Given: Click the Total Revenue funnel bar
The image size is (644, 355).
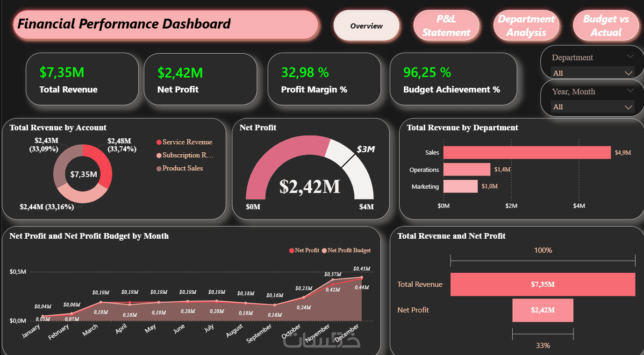Looking at the screenshot, I should tap(543, 284).
